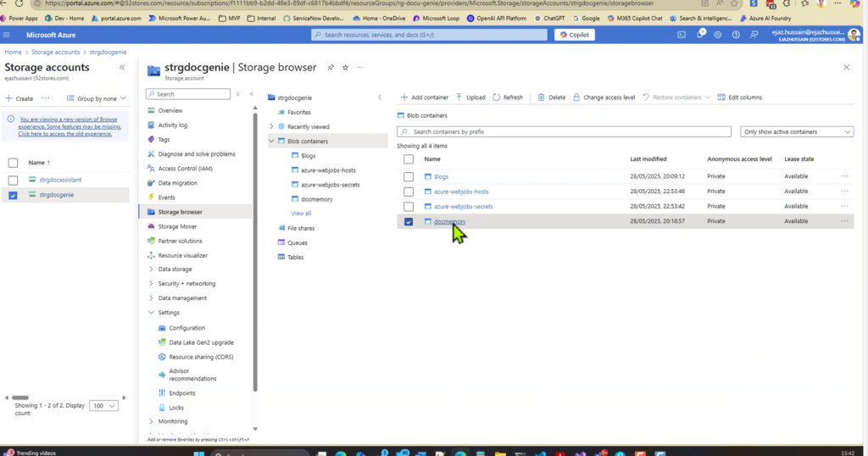
Task: Collapse Settings menu section
Action: pos(151,313)
